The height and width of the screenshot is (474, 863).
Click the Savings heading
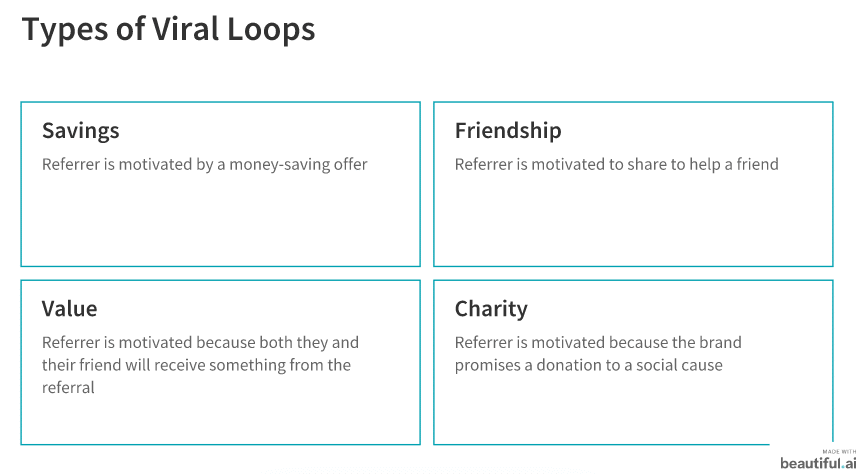coord(81,131)
